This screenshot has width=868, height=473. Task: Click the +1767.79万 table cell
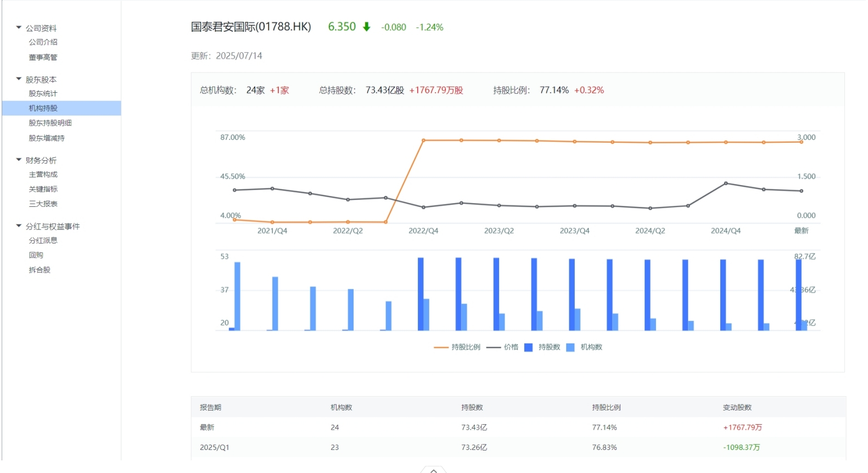(742, 427)
